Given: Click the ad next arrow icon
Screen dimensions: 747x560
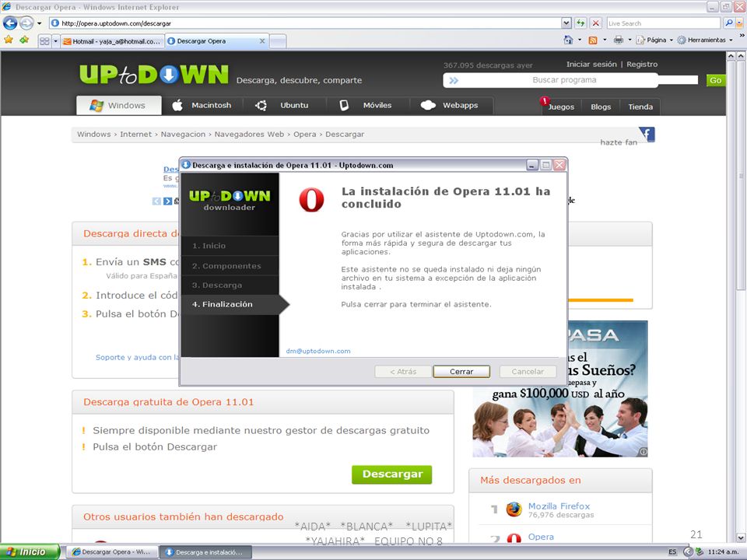Looking at the screenshot, I should (x=167, y=201).
